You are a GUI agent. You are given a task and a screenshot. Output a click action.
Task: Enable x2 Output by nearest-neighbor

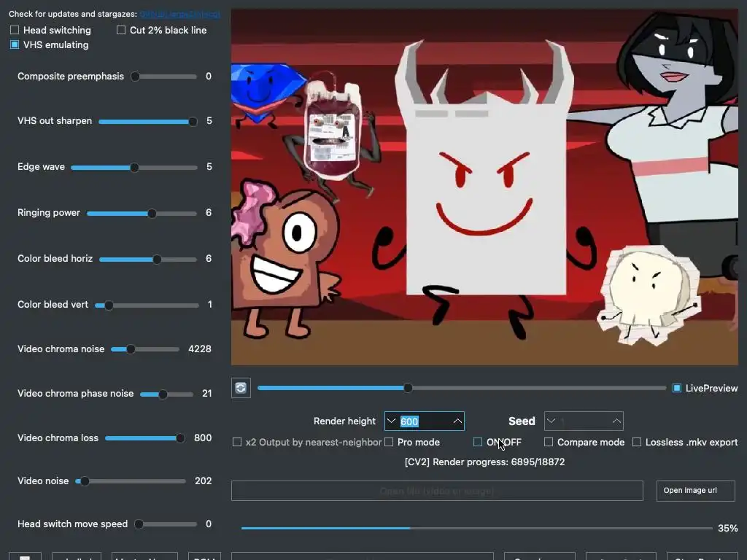[237, 442]
